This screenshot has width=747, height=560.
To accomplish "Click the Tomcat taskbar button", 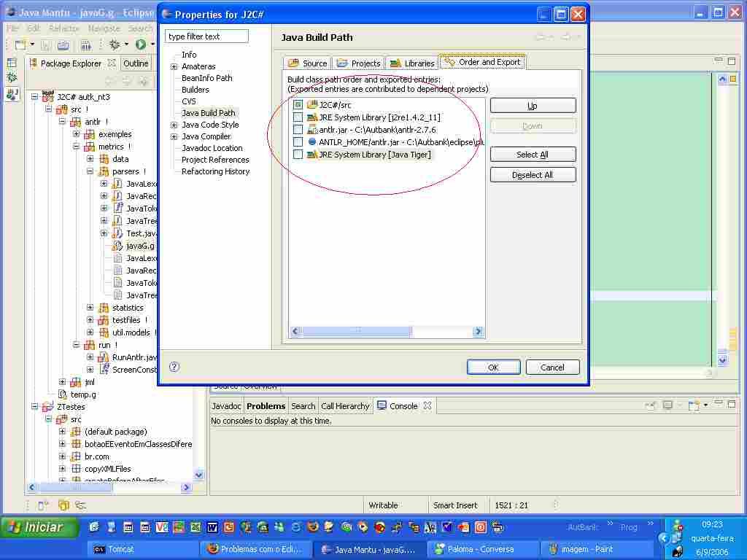I will pos(142,549).
